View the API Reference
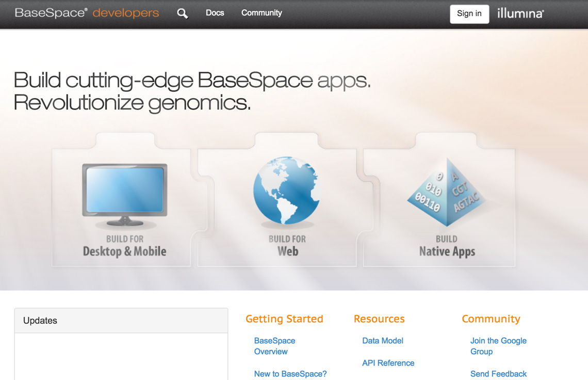588x380 pixels. (388, 363)
